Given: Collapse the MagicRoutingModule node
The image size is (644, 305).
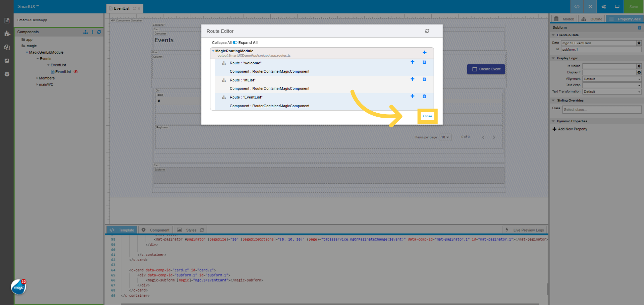Looking at the screenshot, I should (x=213, y=51).
